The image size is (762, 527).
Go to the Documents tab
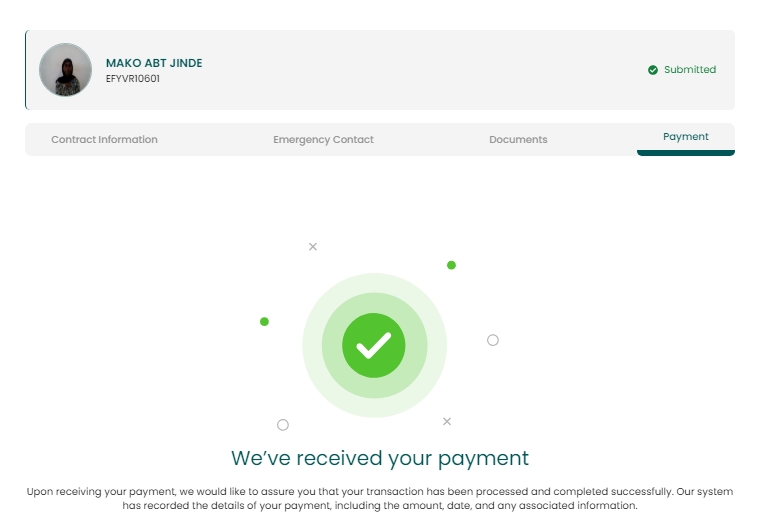pyautogui.click(x=518, y=140)
